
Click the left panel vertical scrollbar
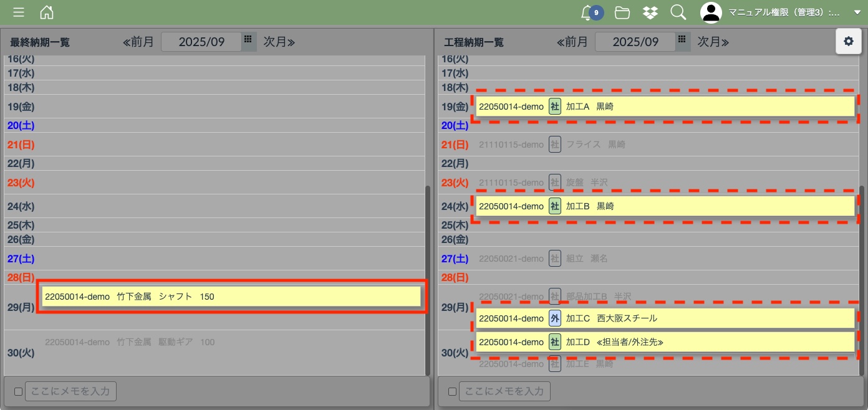(427, 280)
